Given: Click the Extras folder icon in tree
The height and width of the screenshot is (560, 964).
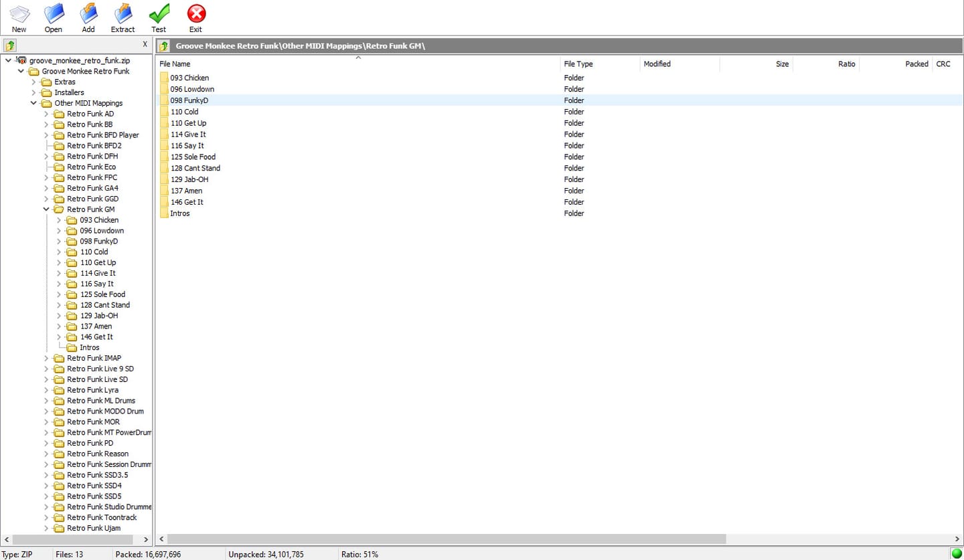Looking at the screenshot, I should (46, 82).
